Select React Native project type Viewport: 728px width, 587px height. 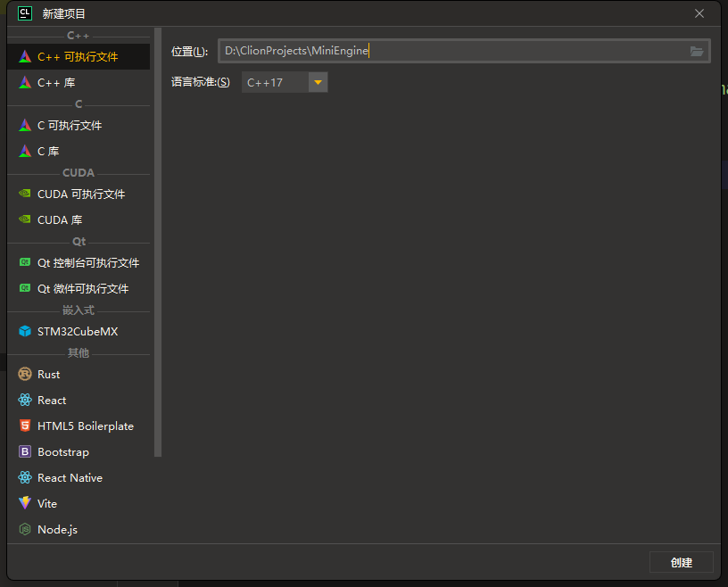(79, 477)
